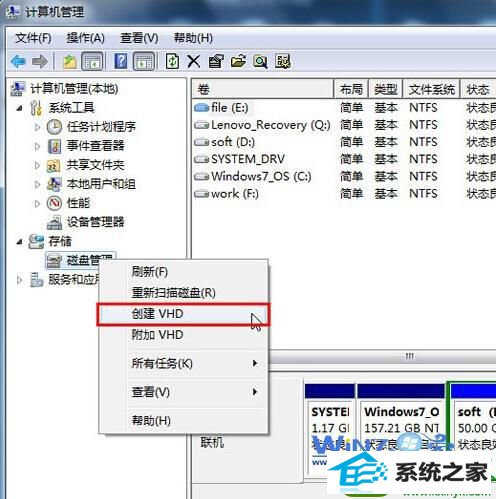Choose 帮助(H) in the context menu
This screenshot has height=499, width=496.
(183, 421)
